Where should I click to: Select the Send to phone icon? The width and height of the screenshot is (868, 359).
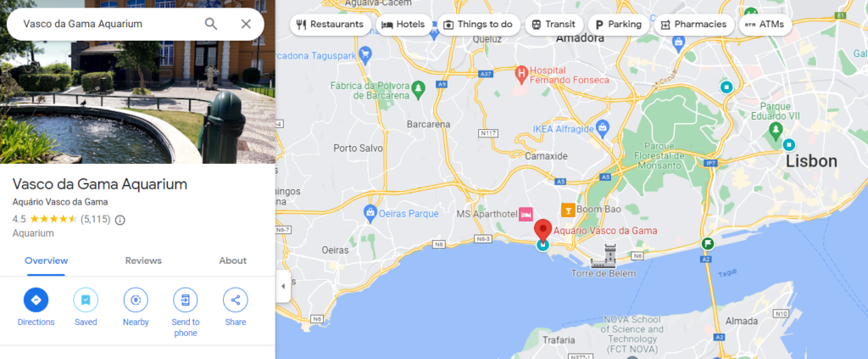pos(186,300)
